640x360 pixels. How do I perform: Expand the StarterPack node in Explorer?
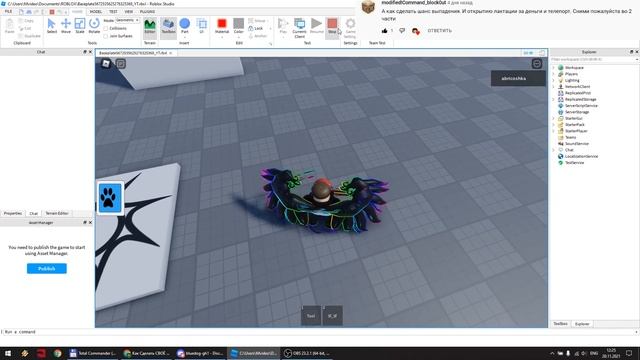click(x=553, y=125)
